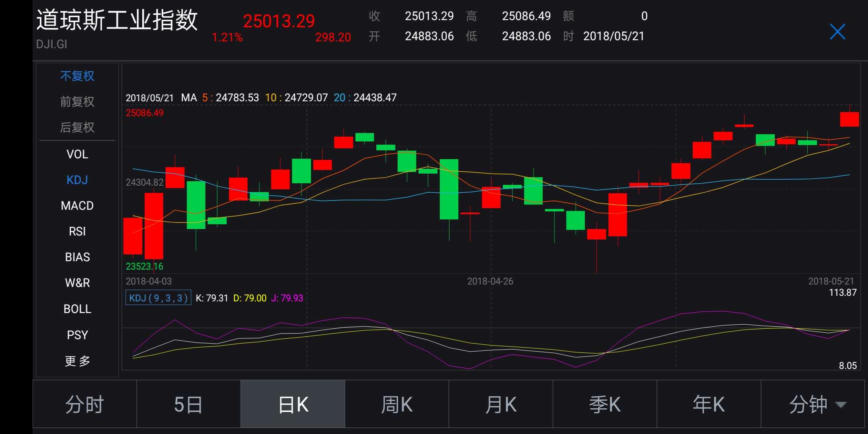868x434 pixels.
Task: Switch indicator to BIAS
Action: click(x=77, y=257)
